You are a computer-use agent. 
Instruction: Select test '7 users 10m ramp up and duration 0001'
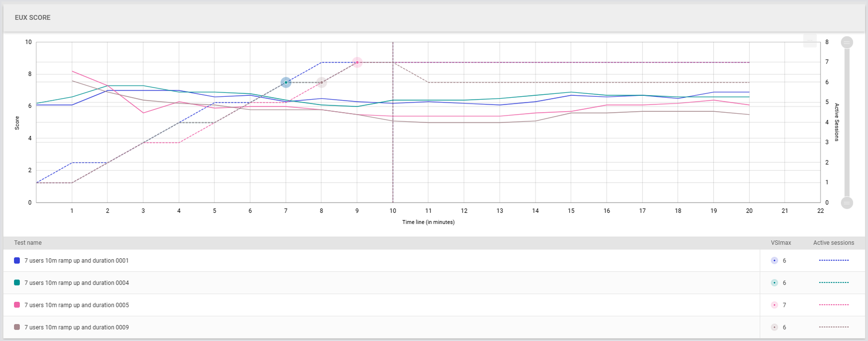76,261
